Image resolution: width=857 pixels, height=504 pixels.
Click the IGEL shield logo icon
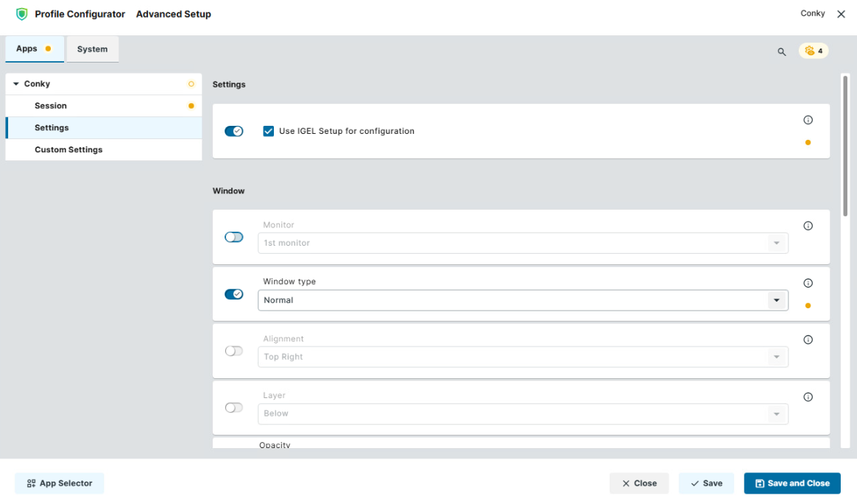22,14
